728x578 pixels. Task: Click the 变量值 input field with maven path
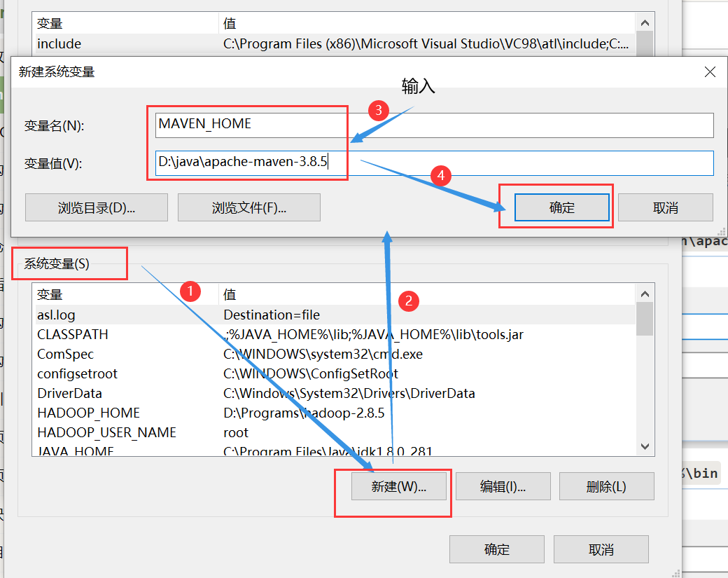click(x=434, y=163)
